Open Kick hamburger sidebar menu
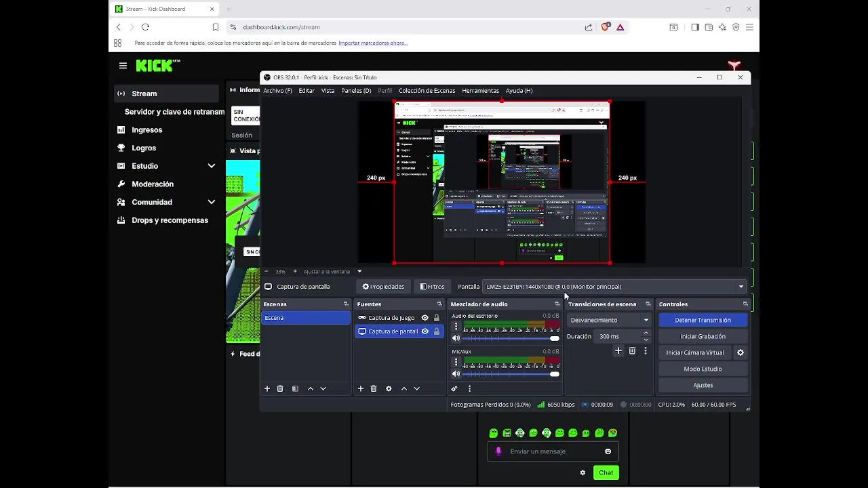The height and width of the screenshot is (488, 868). (x=123, y=66)
